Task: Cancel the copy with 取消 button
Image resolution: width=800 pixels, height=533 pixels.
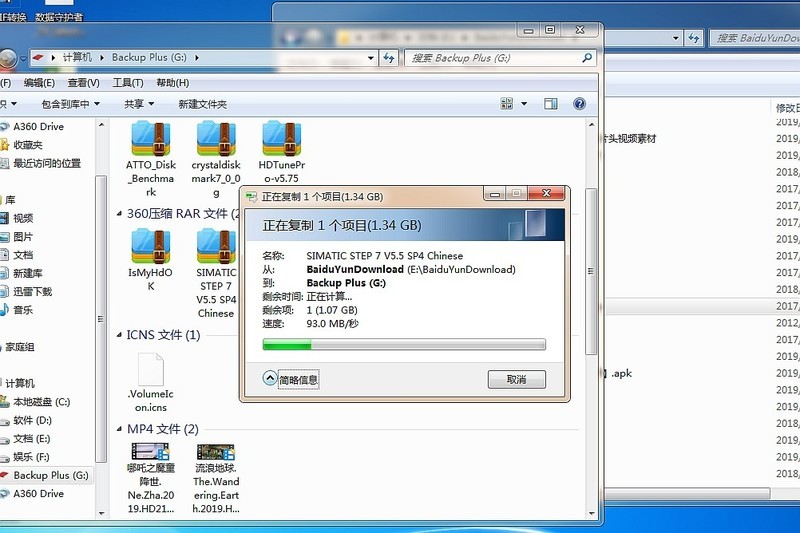Action: (x=516, y=380)
